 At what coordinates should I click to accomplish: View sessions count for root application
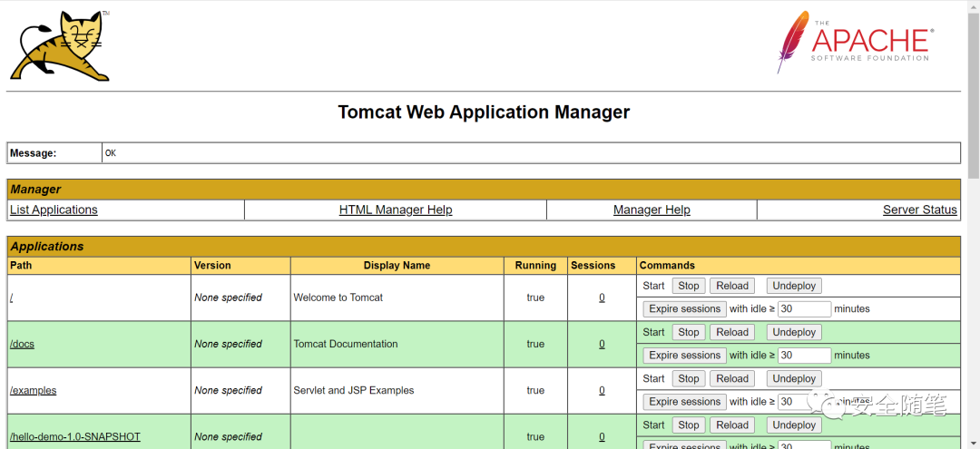(602, 298)
